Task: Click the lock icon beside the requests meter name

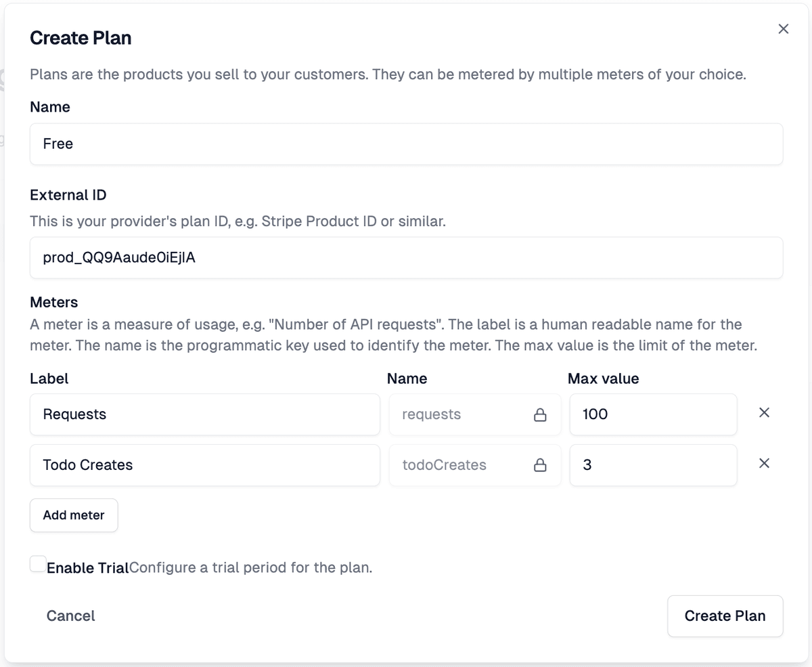Action: pyautogui.click(x=540, y=414)
